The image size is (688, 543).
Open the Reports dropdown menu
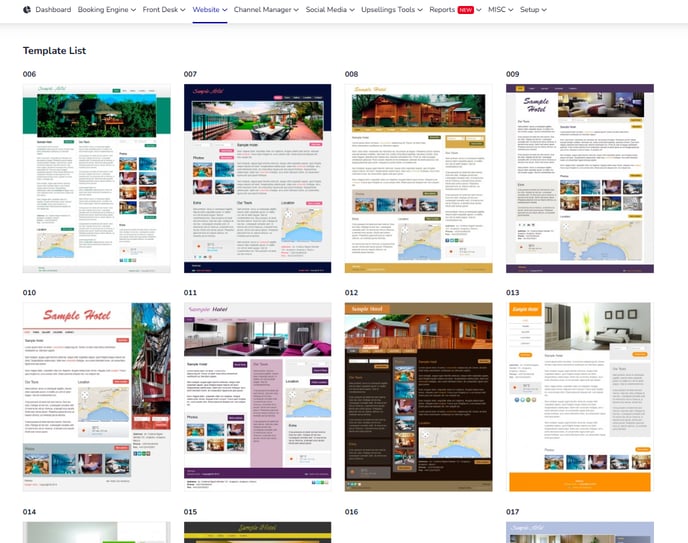[455, 10]
